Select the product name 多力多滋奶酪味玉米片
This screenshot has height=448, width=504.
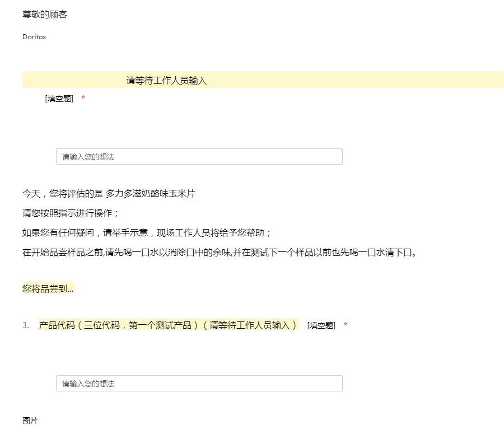[150, 194]
